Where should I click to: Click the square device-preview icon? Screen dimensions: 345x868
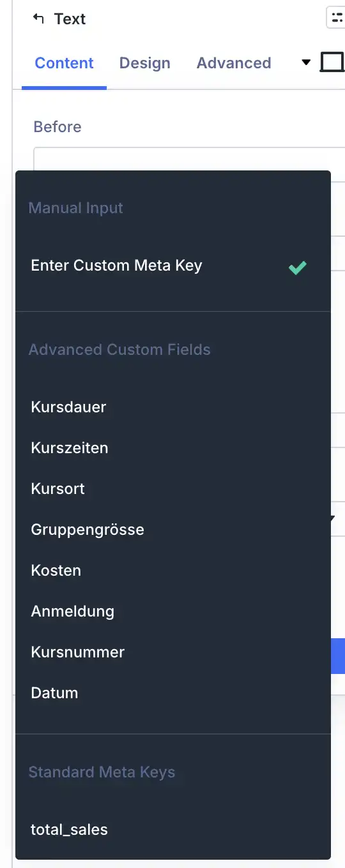point(332,63)
